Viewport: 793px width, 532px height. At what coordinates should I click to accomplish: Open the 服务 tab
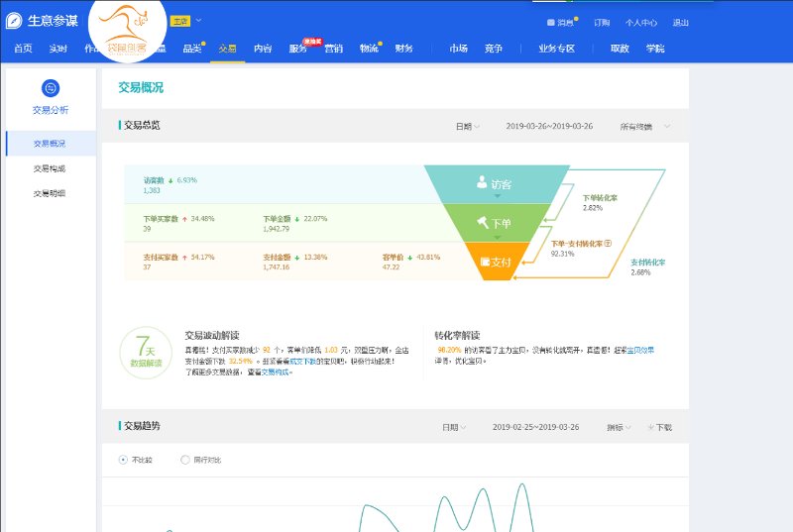pos(298,49)
